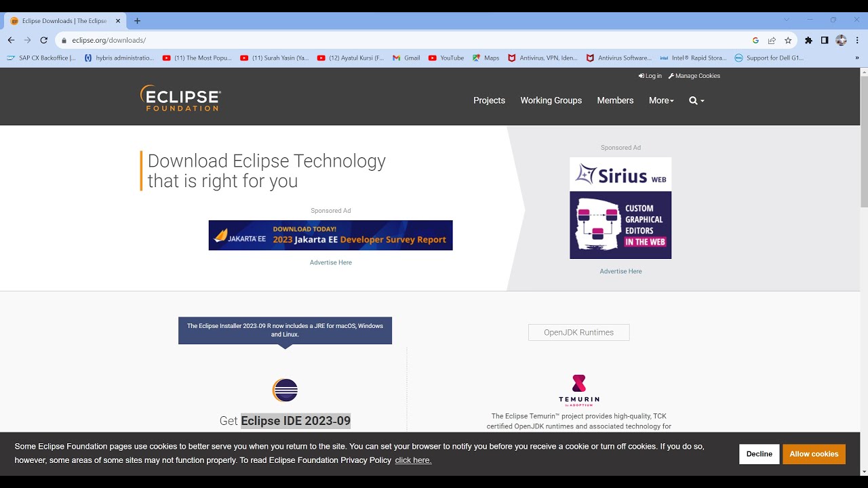Viewport: 868px width, 488px height.
Task: Open Antivirus Software... bookmark
Action: click(x=619, y=58)
